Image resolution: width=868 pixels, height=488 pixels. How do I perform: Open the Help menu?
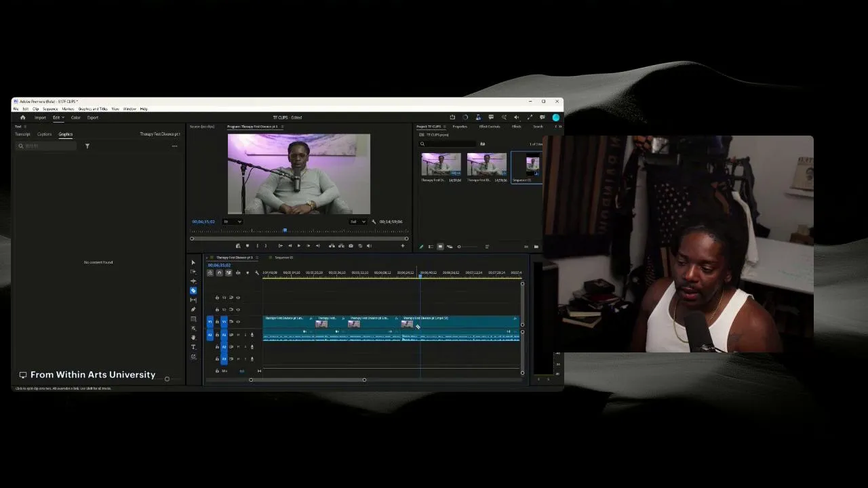click(x=144, y=109)
